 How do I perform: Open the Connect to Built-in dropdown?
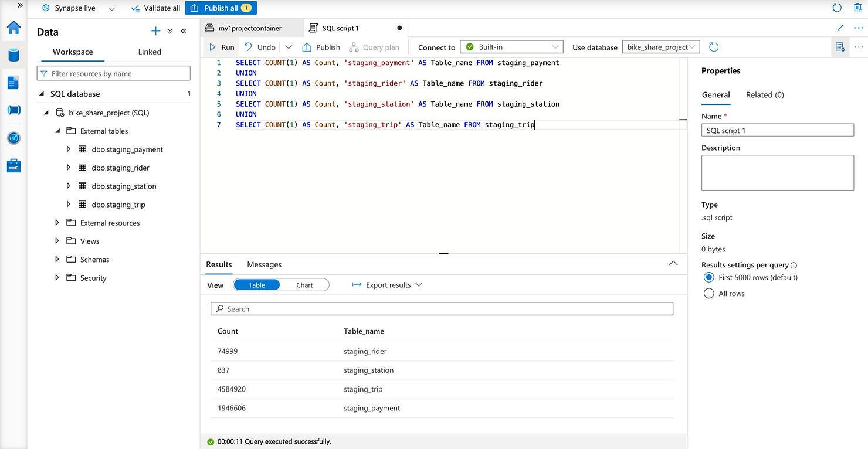coord(511,47)
